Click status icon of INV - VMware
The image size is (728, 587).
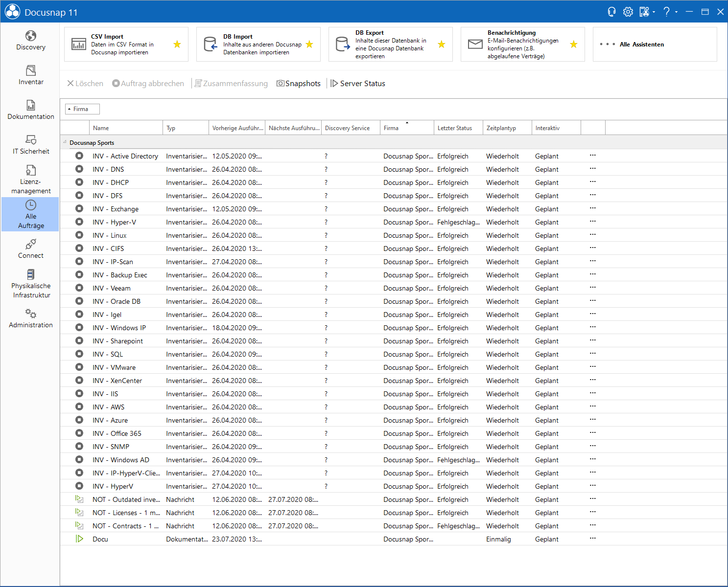(79, 367)
